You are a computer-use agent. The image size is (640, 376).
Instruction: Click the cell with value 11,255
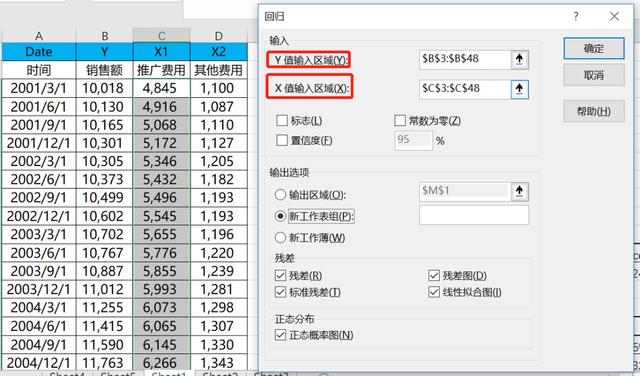(104, 307)
